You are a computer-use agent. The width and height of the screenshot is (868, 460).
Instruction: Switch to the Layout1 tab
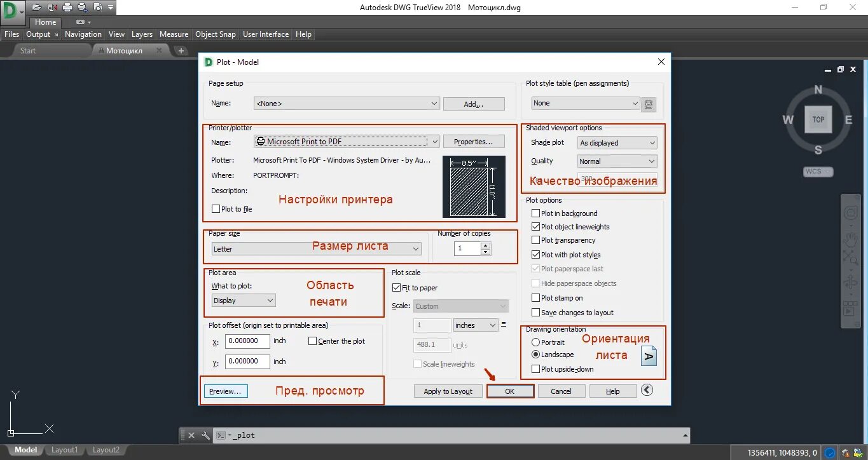click(x=64, y=450)
